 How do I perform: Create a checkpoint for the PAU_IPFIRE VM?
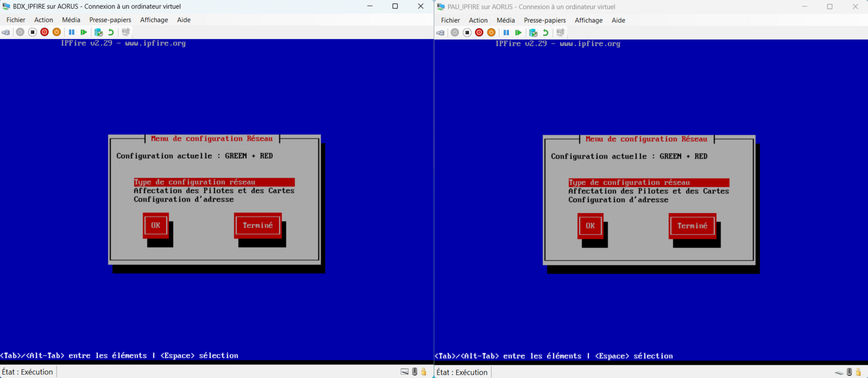point(533,33)
